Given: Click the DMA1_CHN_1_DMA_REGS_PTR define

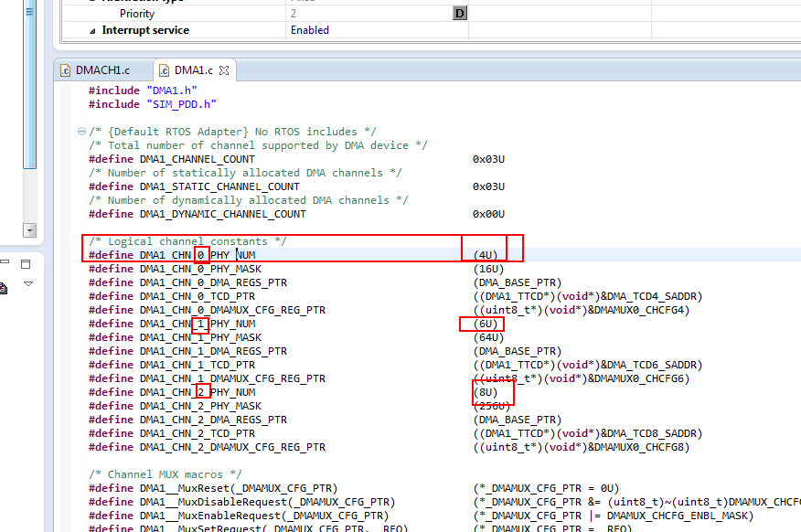Looking at the screenshot, I should [x=213, y=352].
